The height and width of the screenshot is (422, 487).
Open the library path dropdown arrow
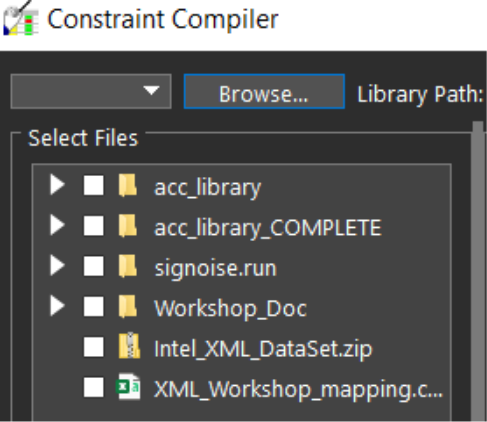click(151, 91)
